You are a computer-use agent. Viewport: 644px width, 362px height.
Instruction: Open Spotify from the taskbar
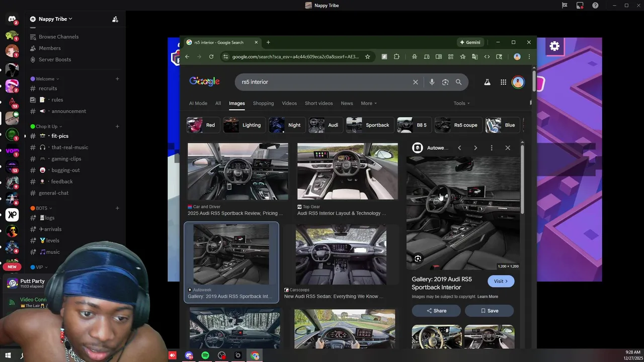coord(205,355)
